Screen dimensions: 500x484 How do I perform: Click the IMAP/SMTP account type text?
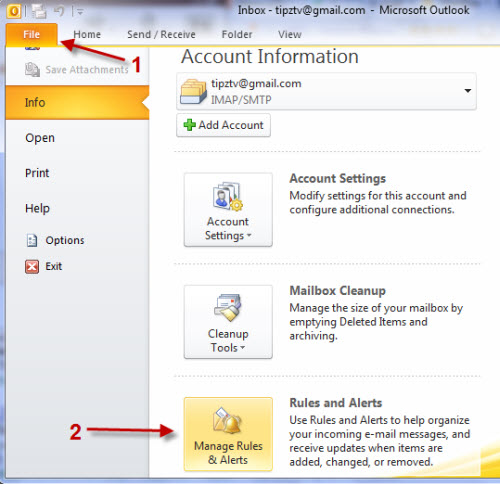(241, 99)
